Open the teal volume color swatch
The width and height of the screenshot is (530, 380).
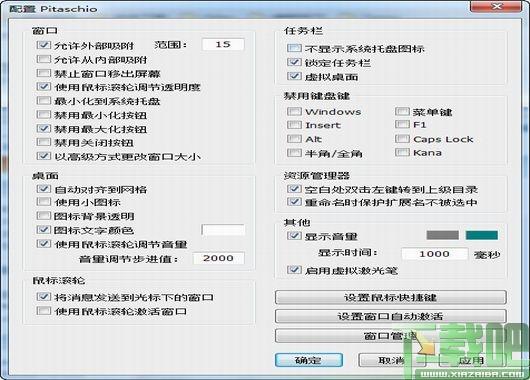coord(482,235)
